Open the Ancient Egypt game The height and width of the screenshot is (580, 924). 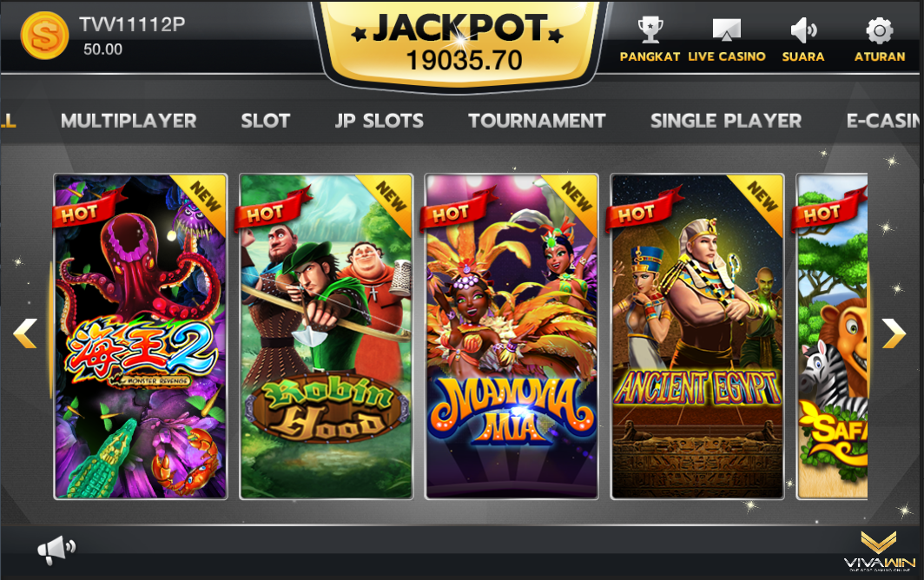(x=697, y=337)
